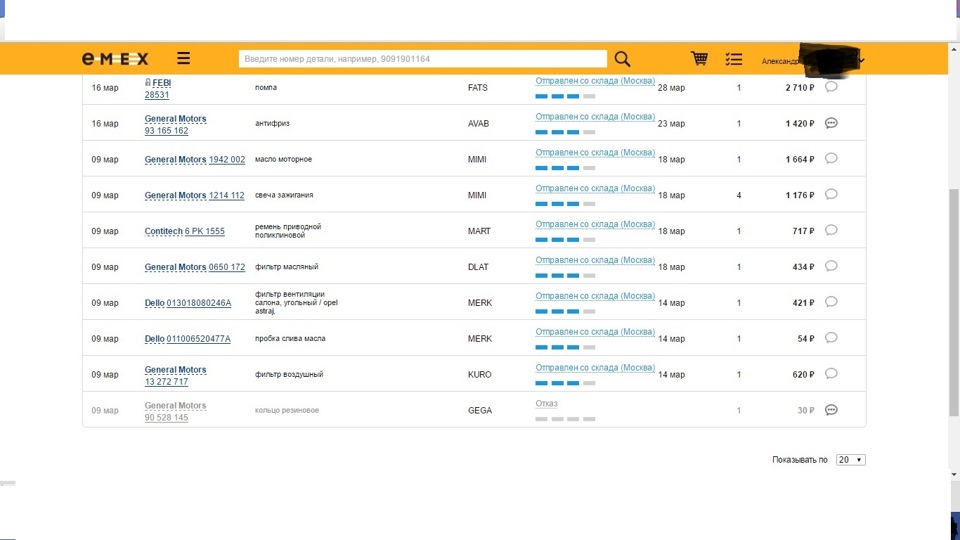
Task: Click supplier code MART
Action: (x=479, y=231)
